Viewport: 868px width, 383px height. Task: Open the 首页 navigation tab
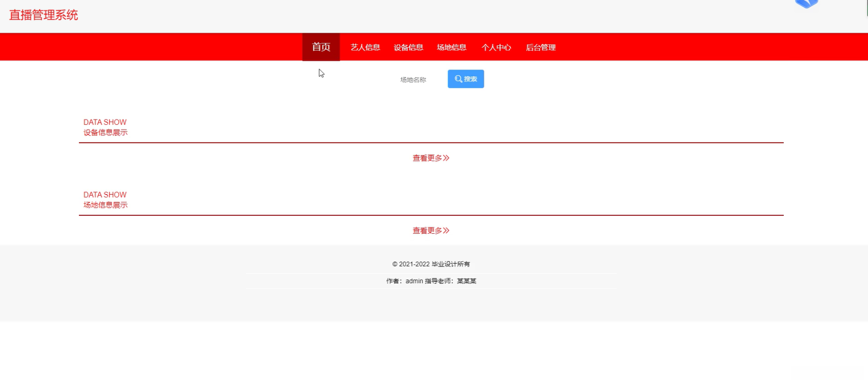coord(321,47)
